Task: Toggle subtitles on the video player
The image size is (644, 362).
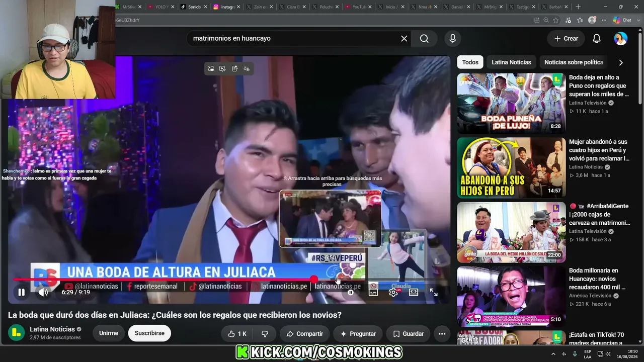Action: coord(373,292)
